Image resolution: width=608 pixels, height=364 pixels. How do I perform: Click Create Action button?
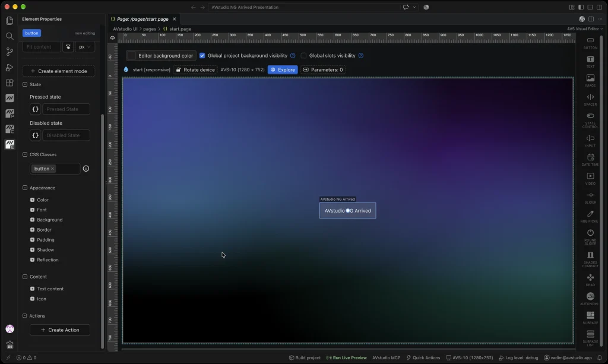coord(60,330)
